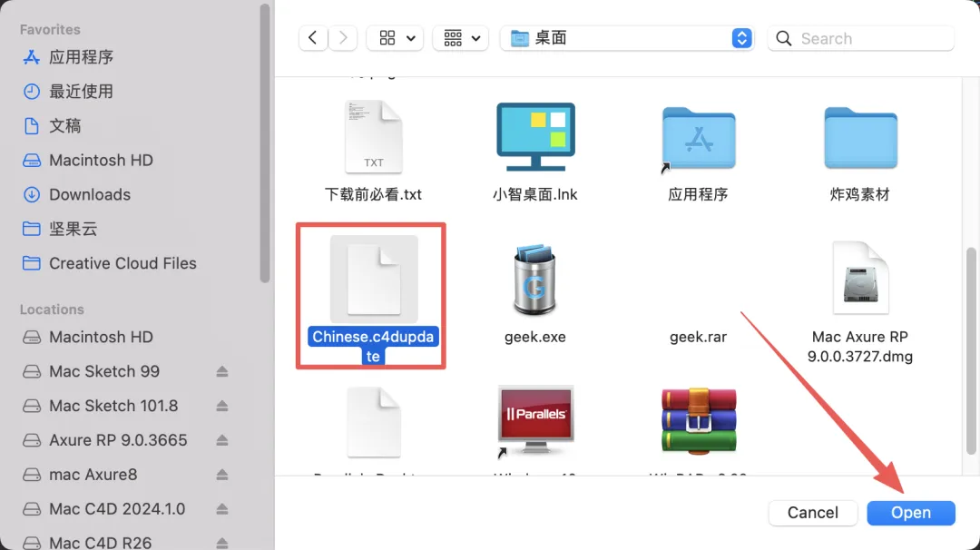
Task: Eject mac Axure8 volume
Action: click(222, 475)
